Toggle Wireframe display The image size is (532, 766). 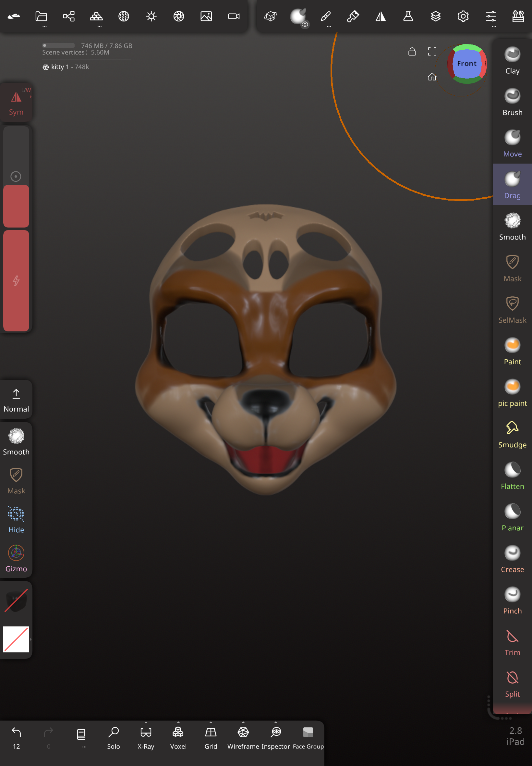[243, 737]
